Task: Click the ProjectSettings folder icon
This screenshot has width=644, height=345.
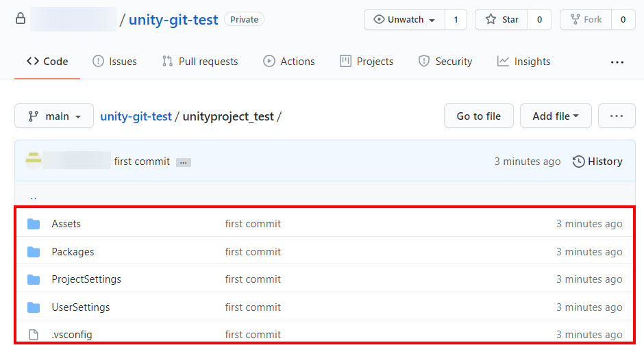Action: pyautogui.click(x=34, y=280)
